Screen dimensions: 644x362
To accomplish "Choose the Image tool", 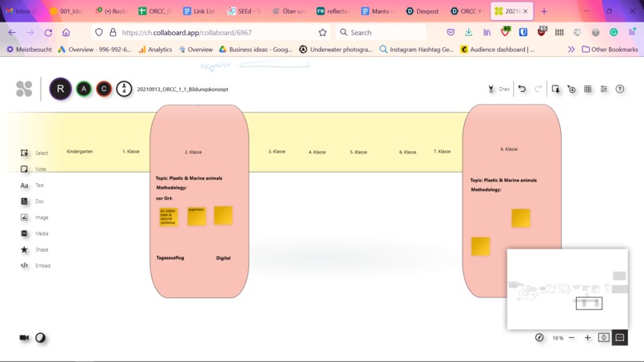I will coord(34,217).
